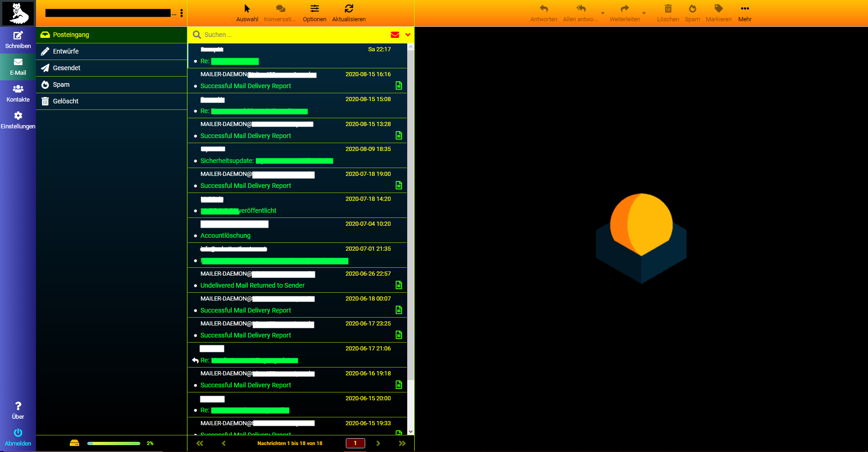The height and width of the screenshot is (452, 868).
Task: Toggle unread dot on Sicherheitsupdate message
Action: click(x=196, y=161)
